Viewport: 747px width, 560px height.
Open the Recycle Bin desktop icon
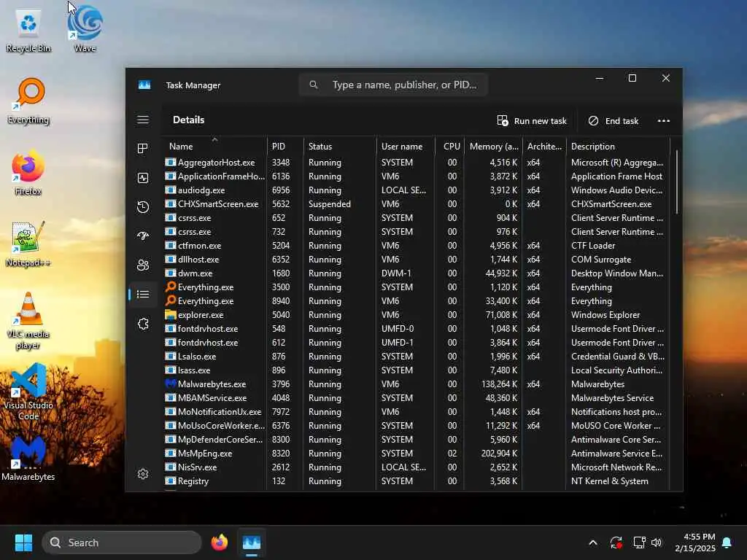coord(28,31)
